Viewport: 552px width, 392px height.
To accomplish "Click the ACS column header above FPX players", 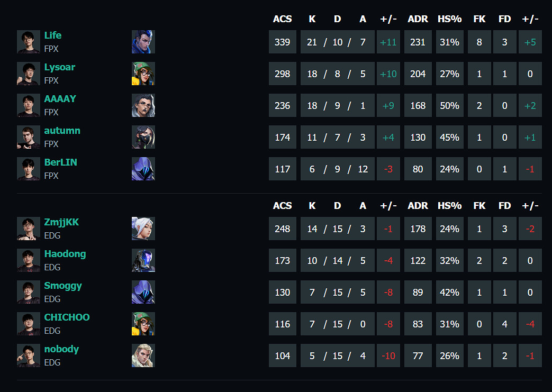I will 282,19.
